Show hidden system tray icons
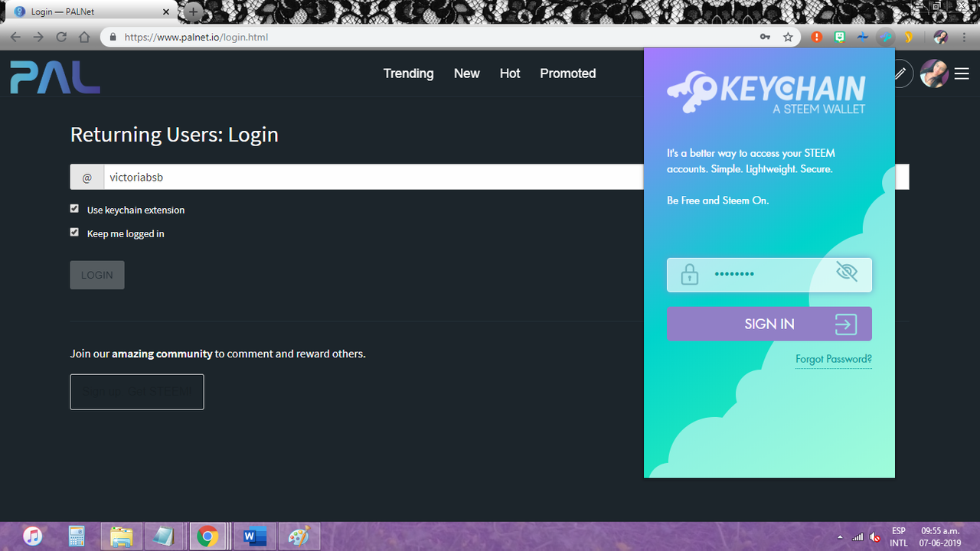This screenshot has width=980, height=551. tap(841, 536)
